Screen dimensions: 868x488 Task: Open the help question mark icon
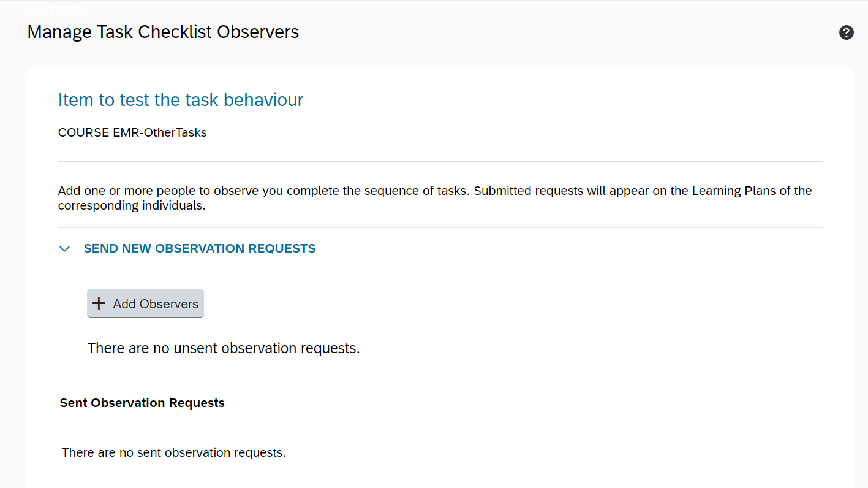coord(846,32)
